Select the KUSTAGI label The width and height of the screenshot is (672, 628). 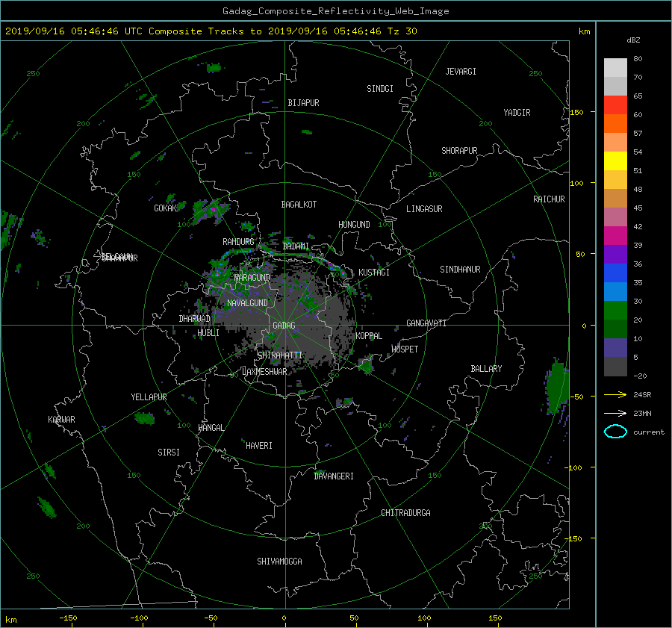point(374,273)
